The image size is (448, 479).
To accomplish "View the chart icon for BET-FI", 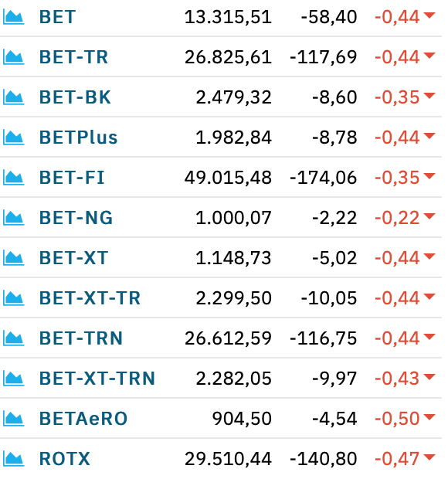I will point(13,178).
